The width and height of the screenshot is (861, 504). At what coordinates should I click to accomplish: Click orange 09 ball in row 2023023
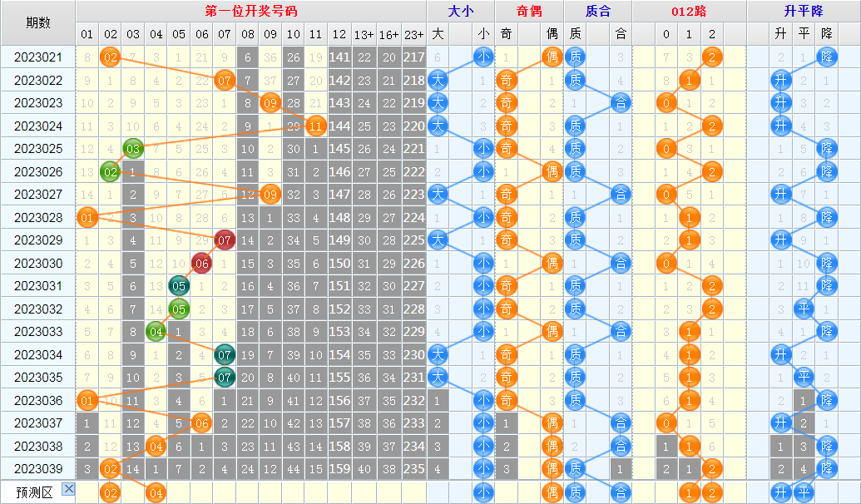click(270, 102)
